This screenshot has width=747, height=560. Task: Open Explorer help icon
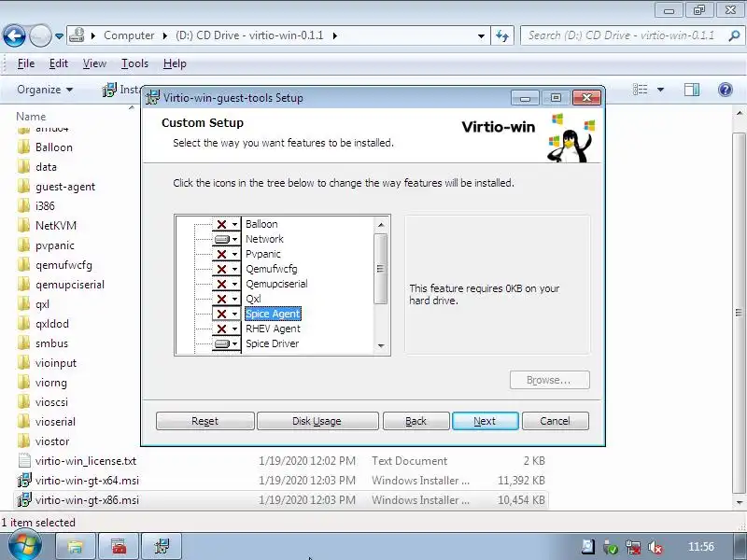point(726,90)
